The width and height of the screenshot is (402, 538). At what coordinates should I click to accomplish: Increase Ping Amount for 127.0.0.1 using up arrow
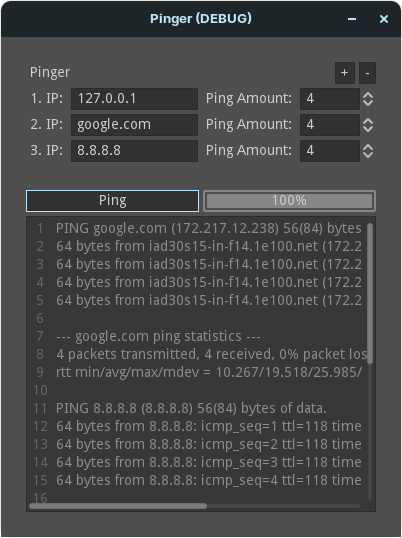(x=368, y=95)
